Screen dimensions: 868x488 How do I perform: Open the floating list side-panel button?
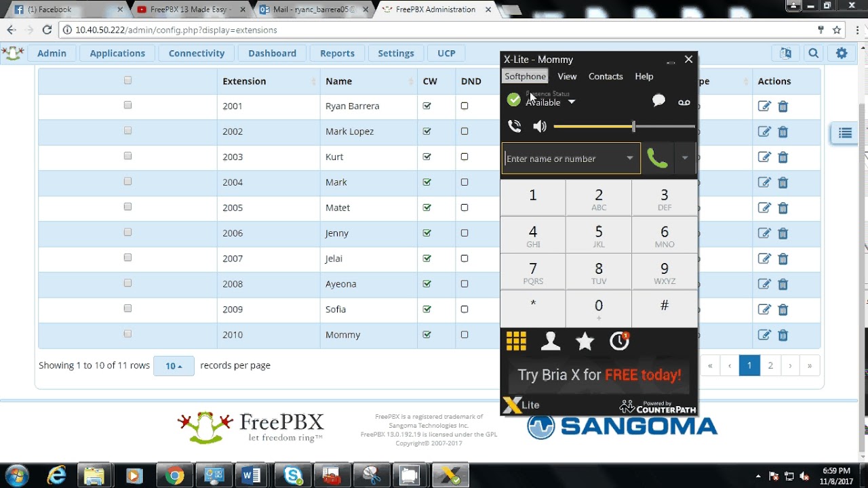click(845, 133)
